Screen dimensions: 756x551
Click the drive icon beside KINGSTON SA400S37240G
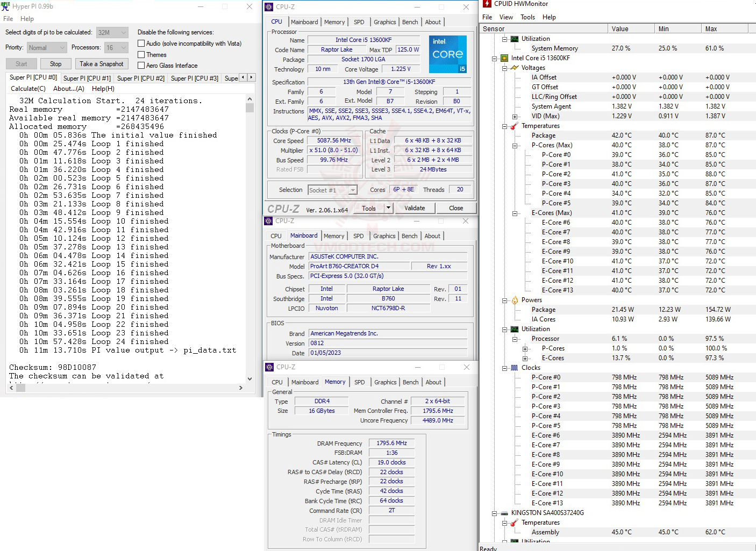pos(504,513)
